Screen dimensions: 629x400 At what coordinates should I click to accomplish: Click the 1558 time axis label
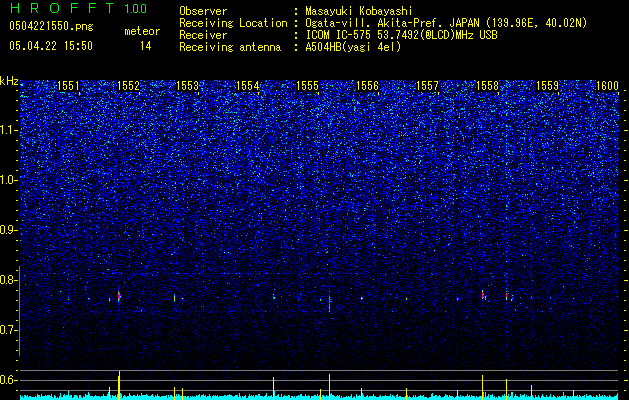pos(487,86)
